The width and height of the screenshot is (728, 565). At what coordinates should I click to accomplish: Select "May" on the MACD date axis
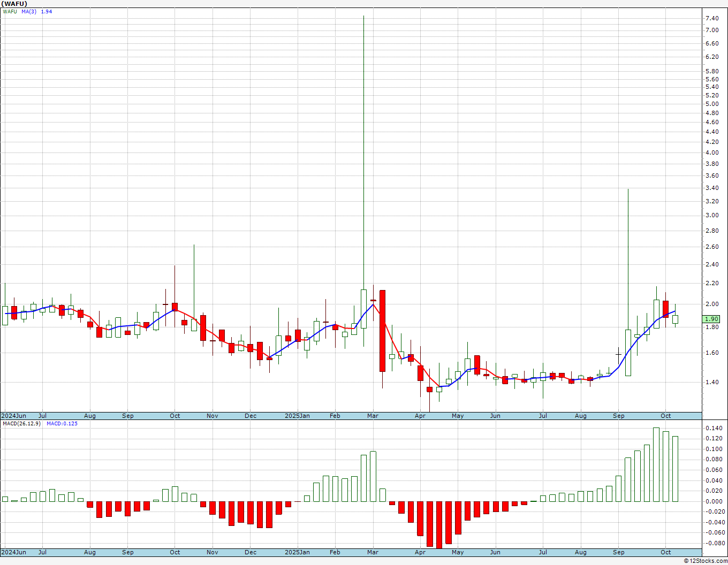click(458, 552)
